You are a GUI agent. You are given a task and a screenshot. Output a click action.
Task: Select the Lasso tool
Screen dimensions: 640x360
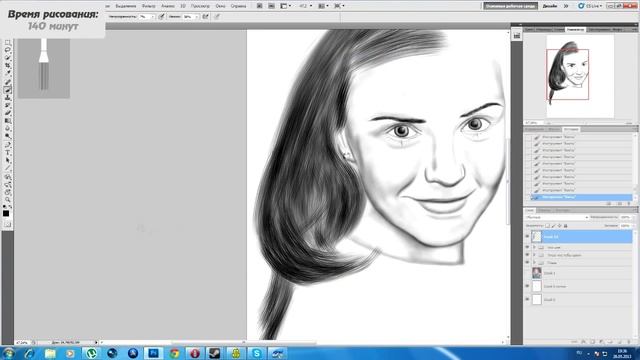[7, 49]
